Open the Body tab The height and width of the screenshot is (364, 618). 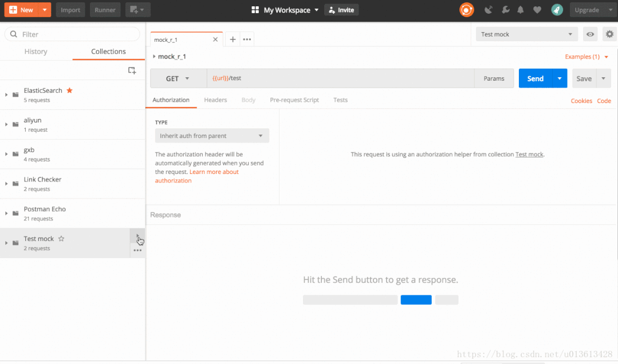249,100
